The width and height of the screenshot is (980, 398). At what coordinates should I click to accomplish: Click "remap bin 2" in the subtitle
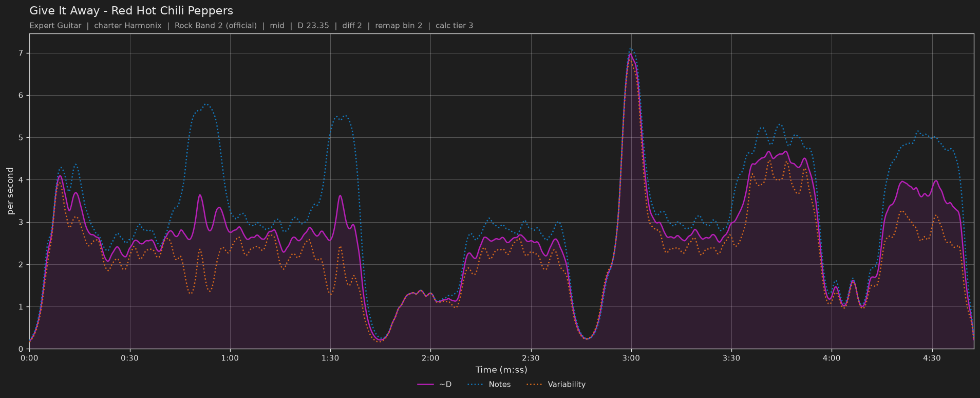pyautogui.click(x=399, y=26)
